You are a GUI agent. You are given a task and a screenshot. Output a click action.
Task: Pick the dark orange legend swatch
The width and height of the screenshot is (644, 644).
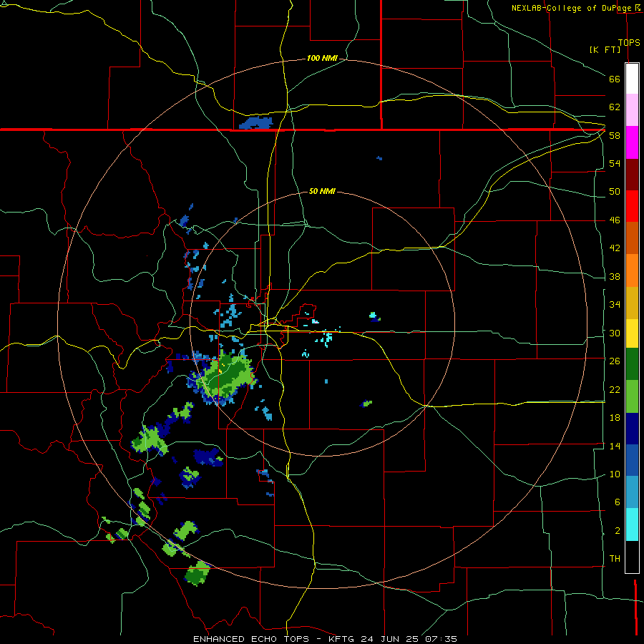632,238
